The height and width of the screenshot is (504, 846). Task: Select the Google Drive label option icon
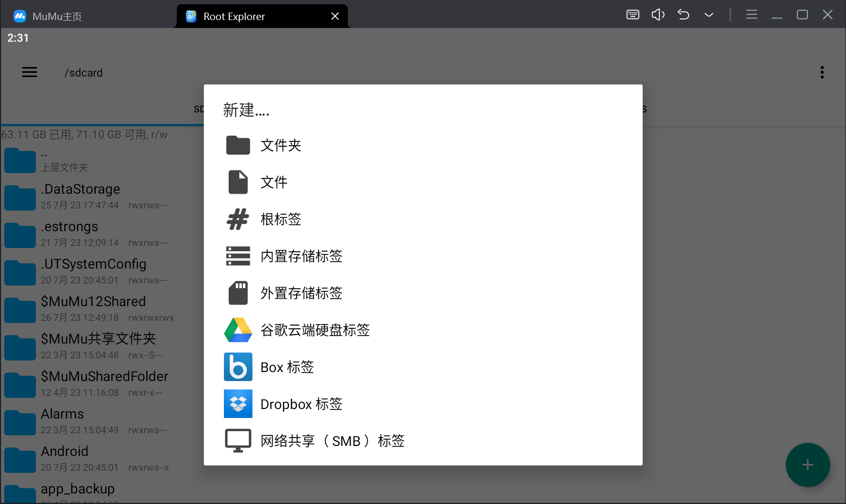tap(238, 330)
